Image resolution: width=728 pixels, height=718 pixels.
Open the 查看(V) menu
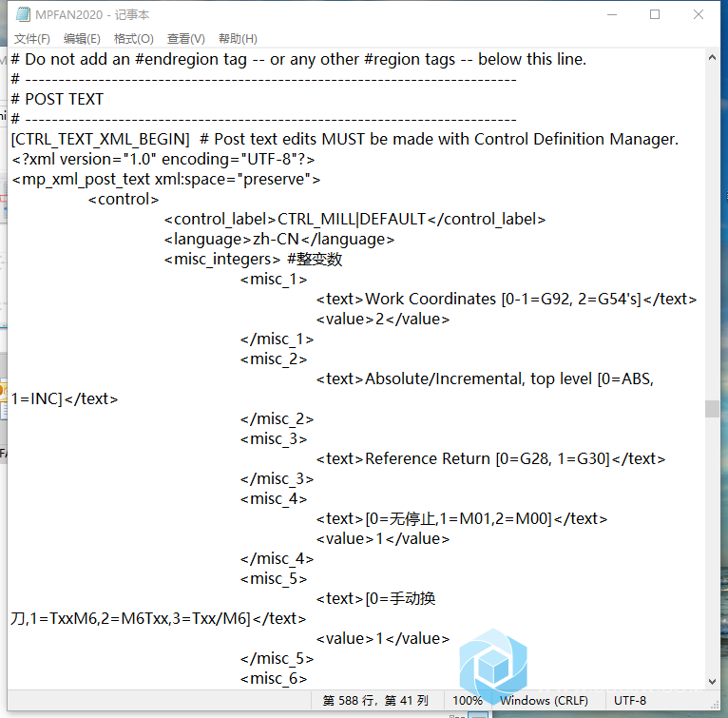tap(186, 39)
